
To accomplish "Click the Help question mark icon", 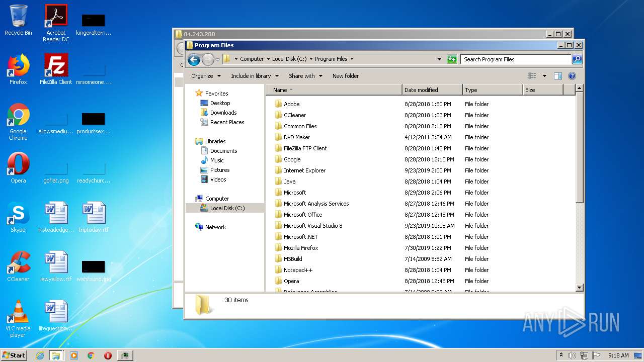I will [x=572, y=76].
